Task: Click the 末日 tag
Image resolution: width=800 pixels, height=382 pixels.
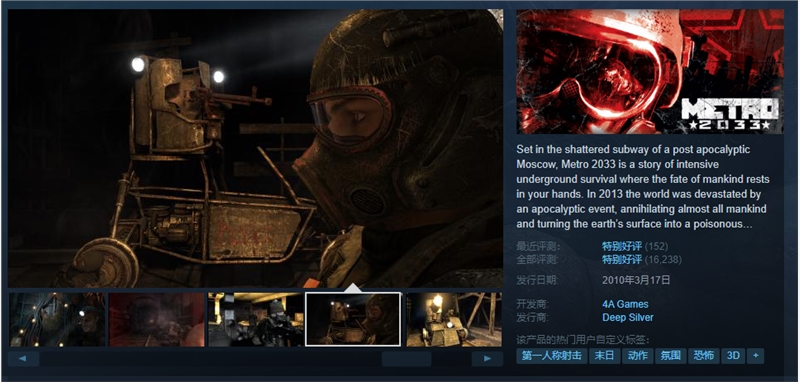Action: [x=604, y=355]
